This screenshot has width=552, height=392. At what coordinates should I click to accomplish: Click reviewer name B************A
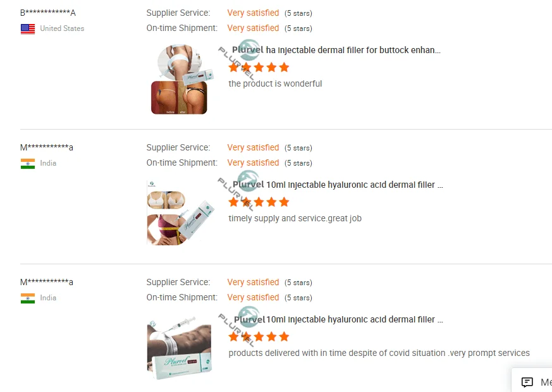(x=48, y=13)
